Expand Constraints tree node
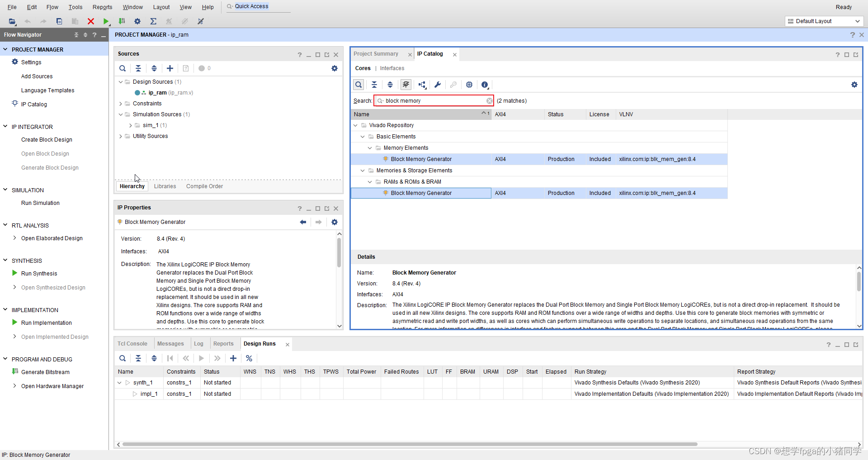Viewport: 868px width, 460px height. 121,104
